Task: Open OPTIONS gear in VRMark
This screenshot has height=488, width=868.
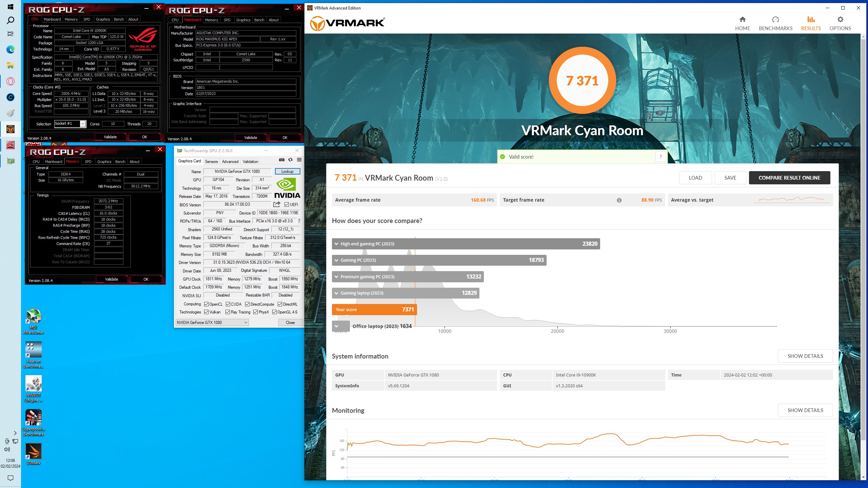Action: click(x=840, y=19)
